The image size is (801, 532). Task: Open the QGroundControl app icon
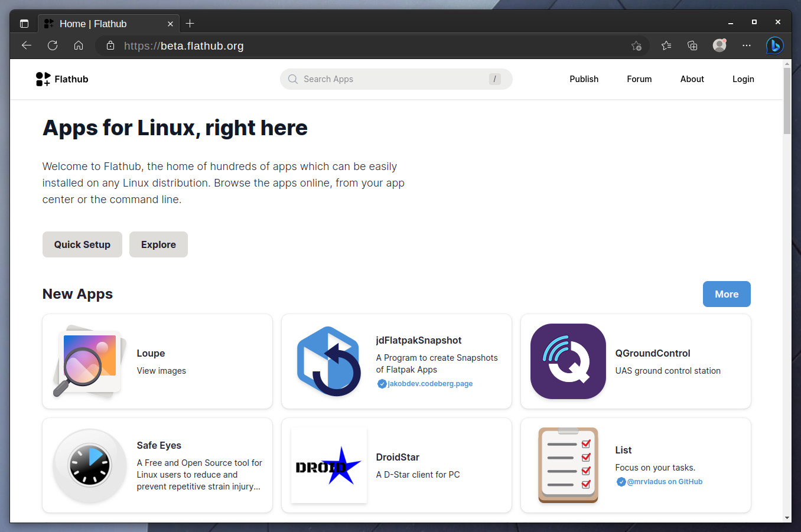pos(568,361)
